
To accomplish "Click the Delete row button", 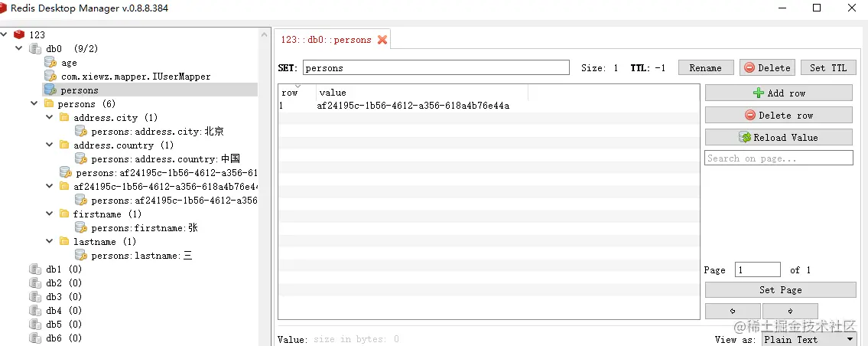I will (x=779, y=116).
